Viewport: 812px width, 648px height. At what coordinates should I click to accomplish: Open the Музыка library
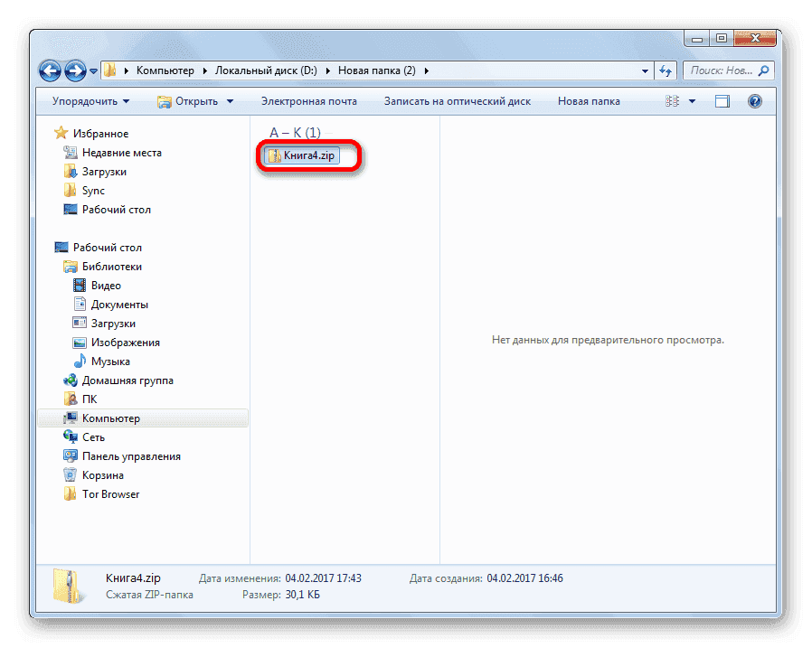pyautogui.click(x=110, y=362)
